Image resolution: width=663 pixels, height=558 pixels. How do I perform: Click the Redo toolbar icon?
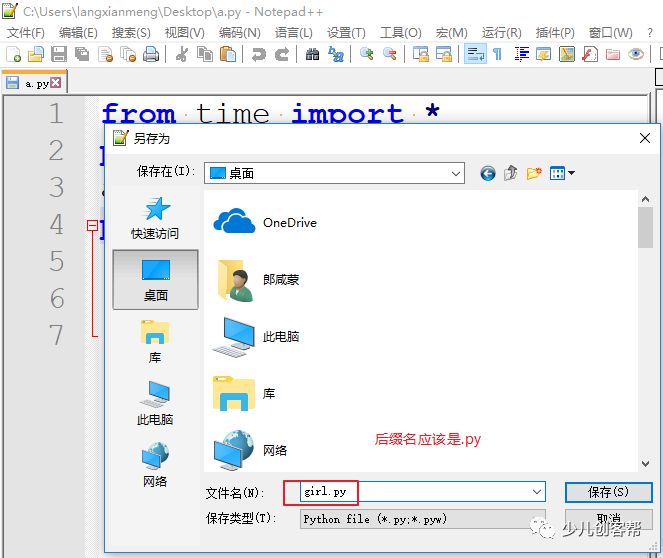coord(282,54)
